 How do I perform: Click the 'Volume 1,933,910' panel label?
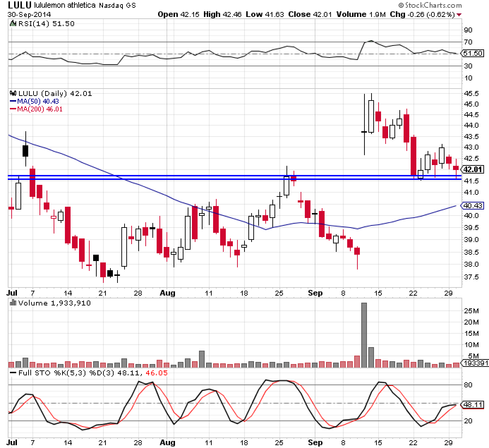[54, 303]
